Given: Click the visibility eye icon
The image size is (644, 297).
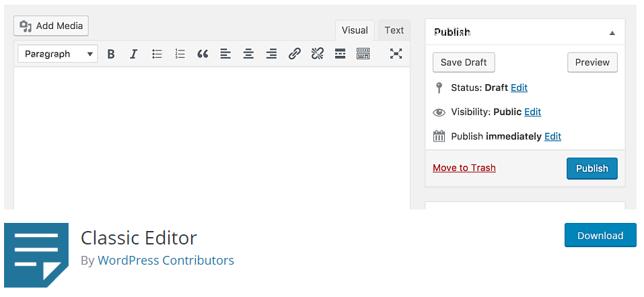Looking at the screenshot, I should (x=439, y=112).
